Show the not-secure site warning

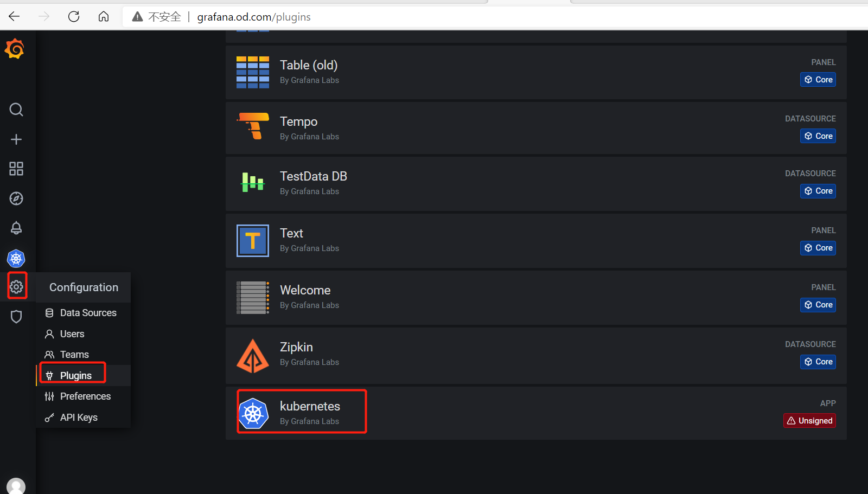[x=157, y=17]
